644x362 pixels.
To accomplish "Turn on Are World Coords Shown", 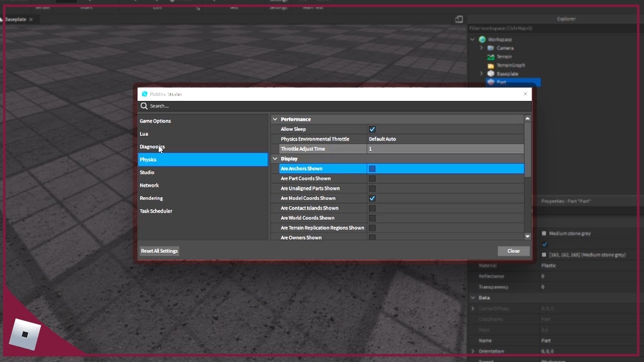I will click(x=372, y=218).
